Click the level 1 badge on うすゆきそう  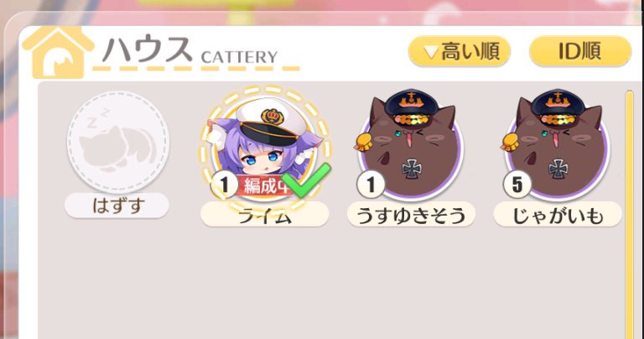371,184
